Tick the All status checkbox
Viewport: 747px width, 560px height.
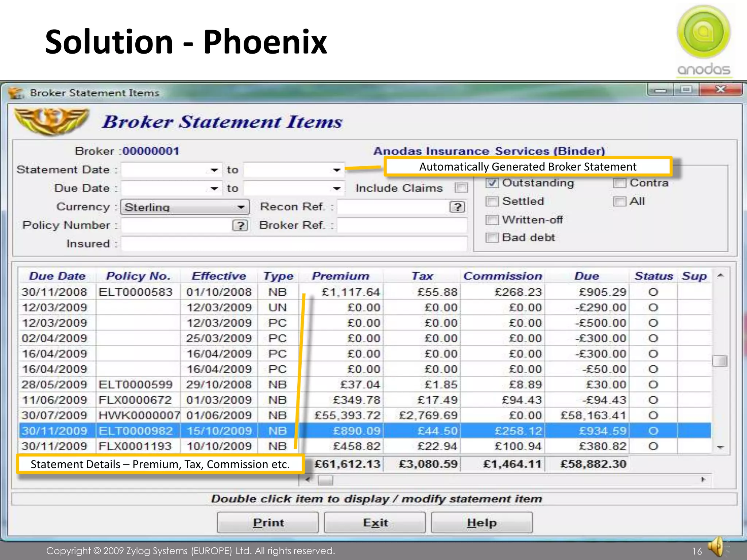click(x=620, y=201)
